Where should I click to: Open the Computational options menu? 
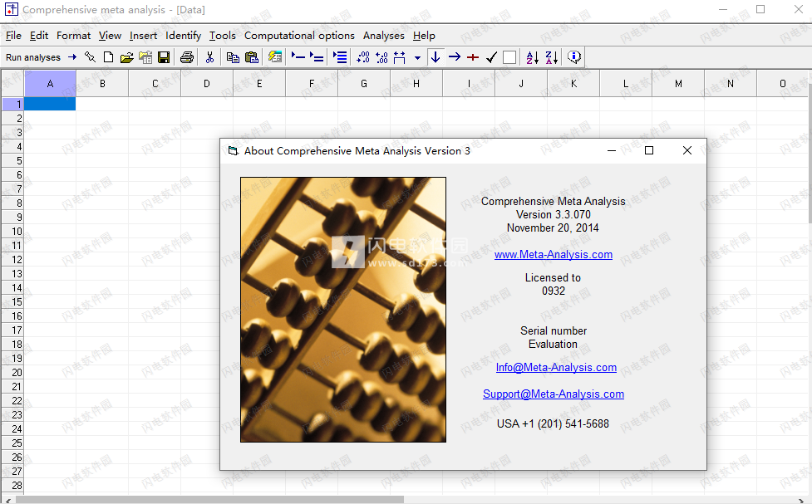(299, 35)
